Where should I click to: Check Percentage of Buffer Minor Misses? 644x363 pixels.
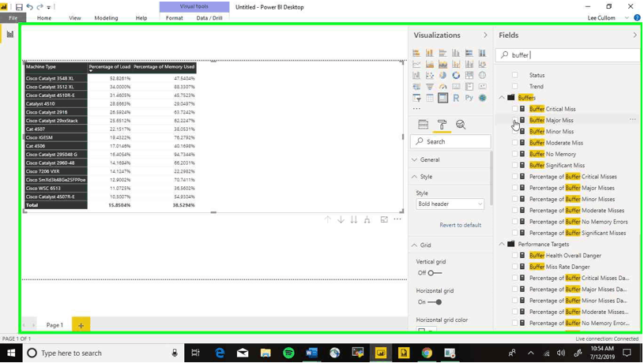515,199
